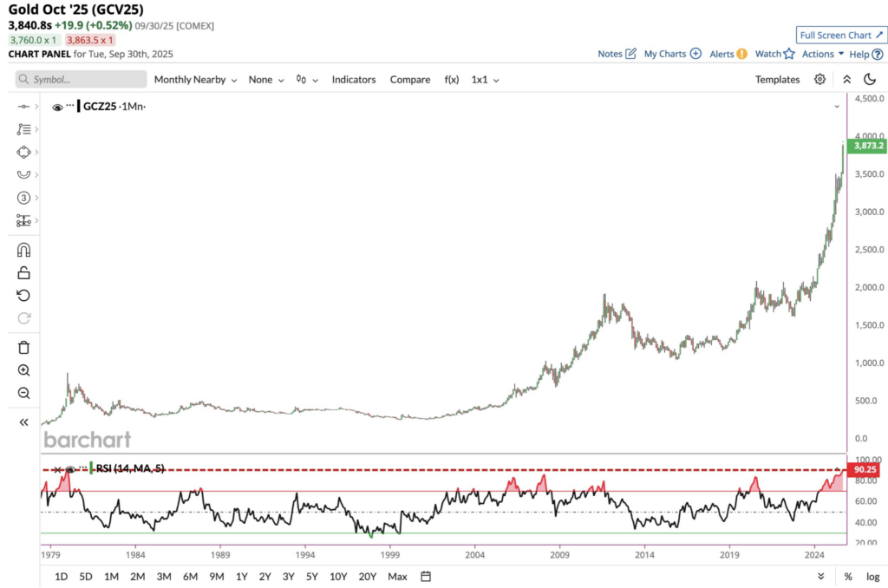Open the calendar date picker near Max
888x588 pixels.
[x=425, y=576]
